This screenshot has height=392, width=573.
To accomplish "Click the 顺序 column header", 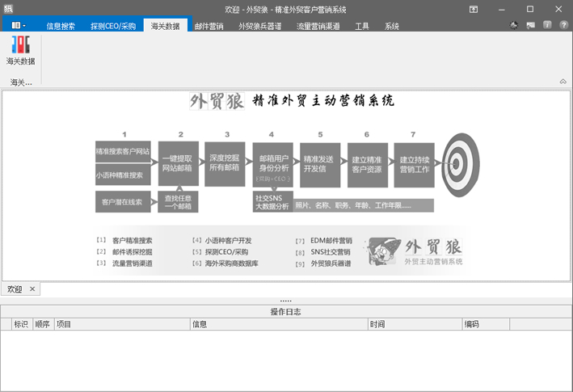I will (43, 324).
